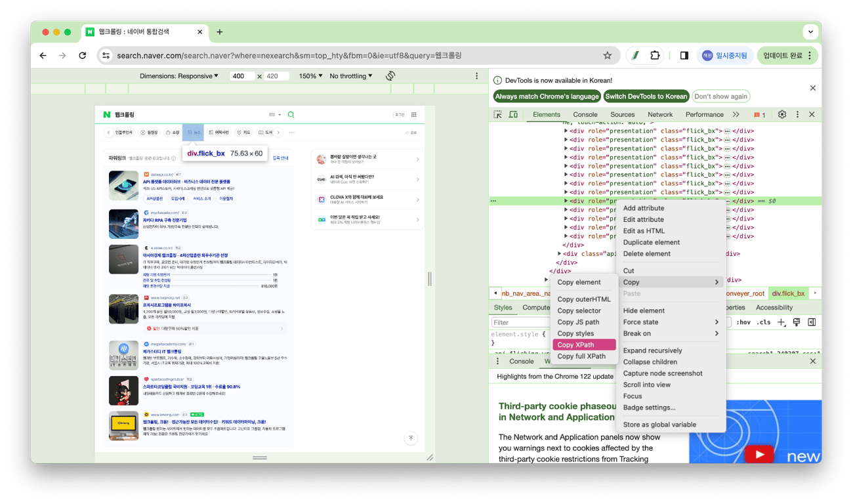Choose Copy selector in the copy submenu
Viewport: 853px width, 504px height.
coord(584,311)
